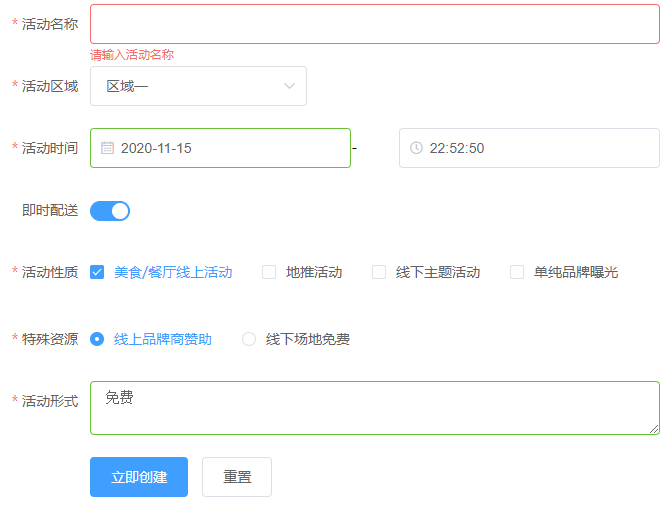
Task: Uncheck the 美食/餐厅线上活动 checkbox
Action: click(97, 272)
